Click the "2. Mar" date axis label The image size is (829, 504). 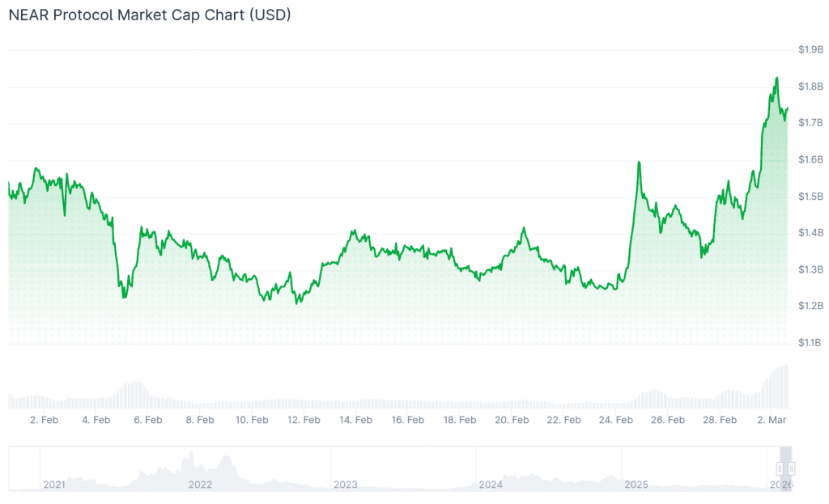click(x=771, y=420)
